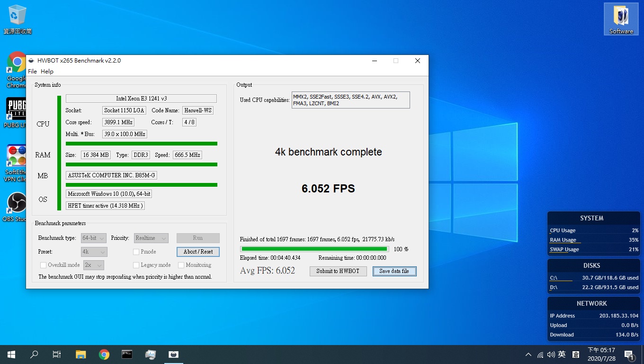Open the Preset 4k dropdown
Image resolution: width=644 pixels, height=364 pixels.
point(94,252)
